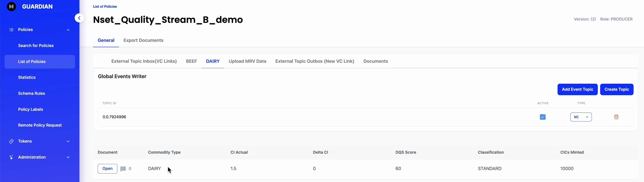
Task: Click the Policies list icon in sidebar
Action: 11,30
